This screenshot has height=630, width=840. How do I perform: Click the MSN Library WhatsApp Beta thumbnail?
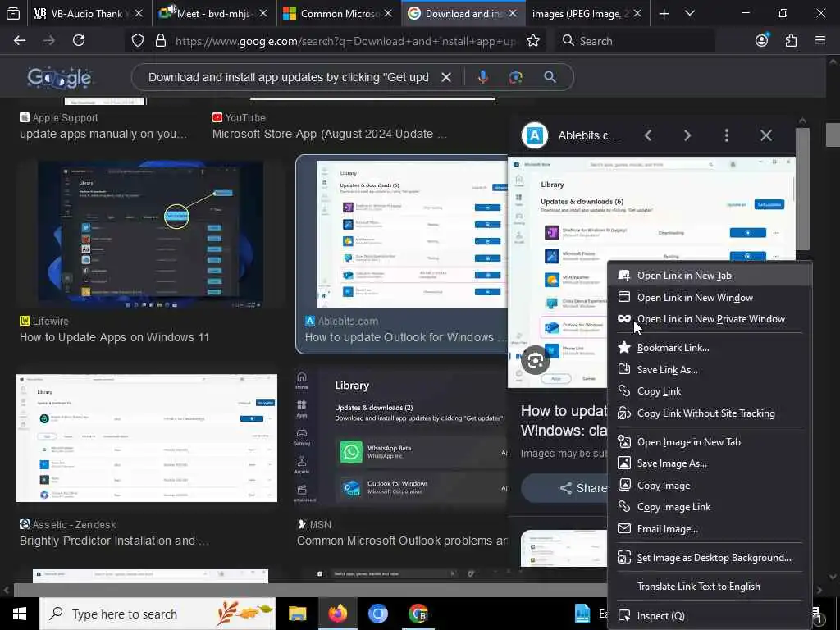[x=400, y=436]
